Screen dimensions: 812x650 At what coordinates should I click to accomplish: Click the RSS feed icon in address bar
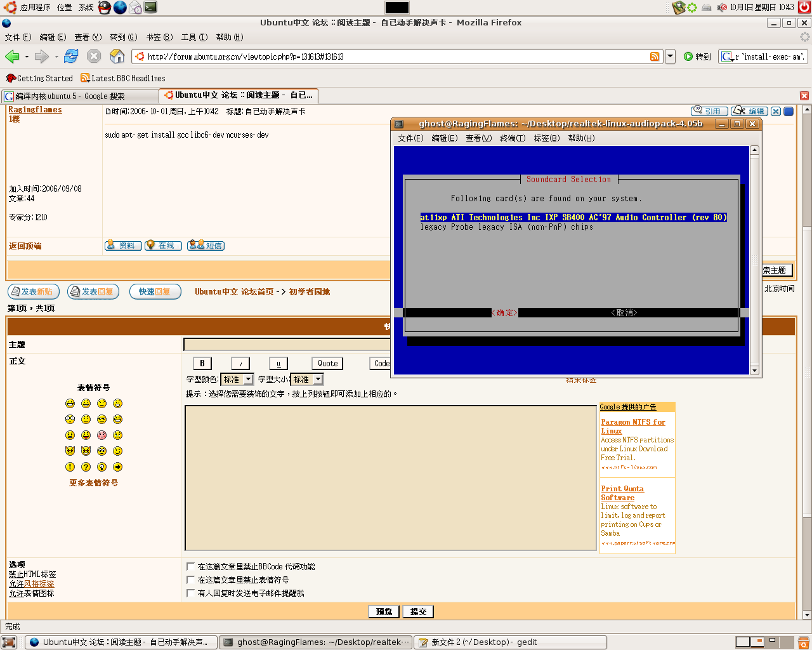655,56
